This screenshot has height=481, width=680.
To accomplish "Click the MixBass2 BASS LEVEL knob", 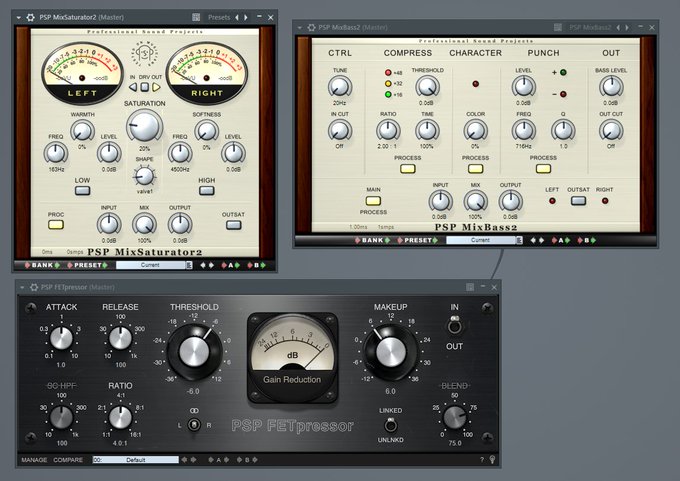I will [x=611, y=87].
